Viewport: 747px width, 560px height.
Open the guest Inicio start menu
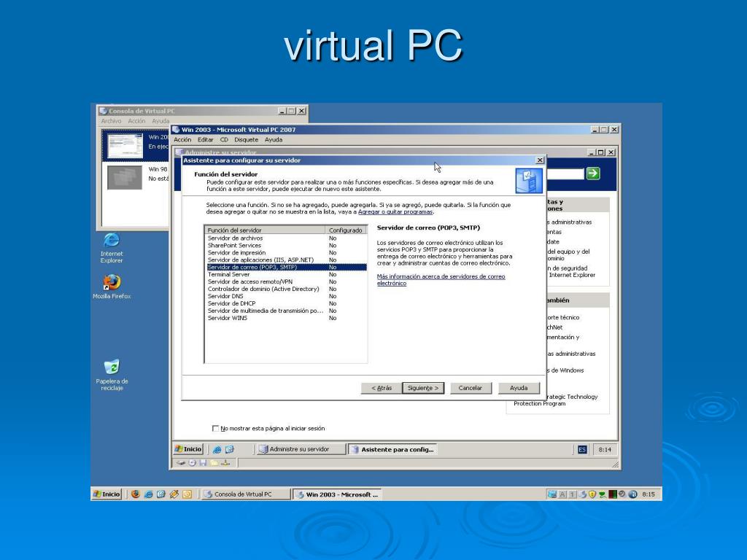pyautogui.click(x=189, y=449)
